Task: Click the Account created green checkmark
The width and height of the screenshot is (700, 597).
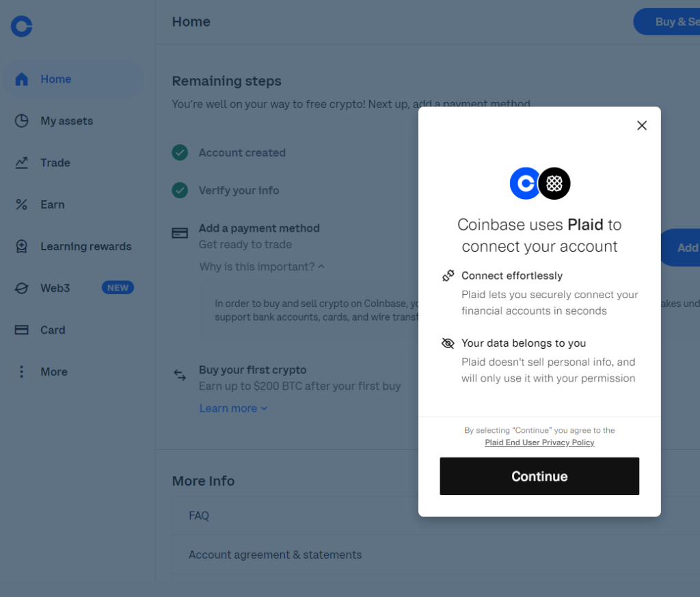Action: [180, 152]
